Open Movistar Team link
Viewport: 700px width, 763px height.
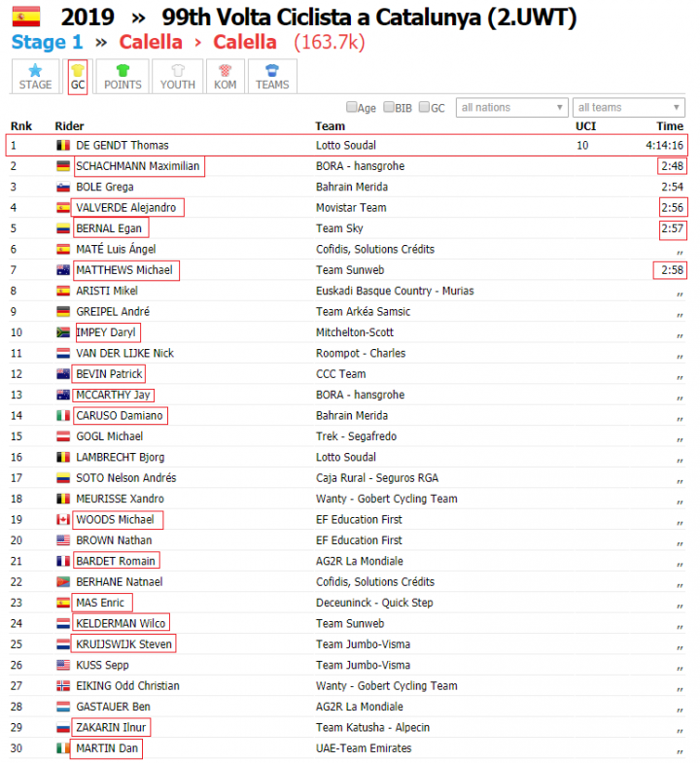click(351, 208)
